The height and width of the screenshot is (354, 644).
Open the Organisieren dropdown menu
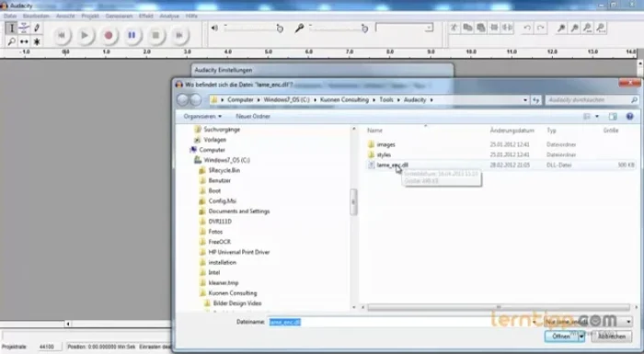[202, 116]
